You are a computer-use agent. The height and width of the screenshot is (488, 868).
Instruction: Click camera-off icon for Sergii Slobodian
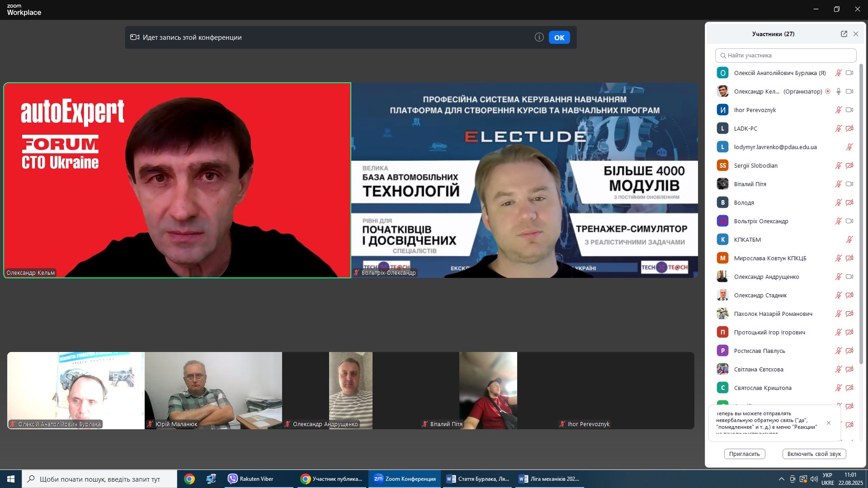[849, 165]
